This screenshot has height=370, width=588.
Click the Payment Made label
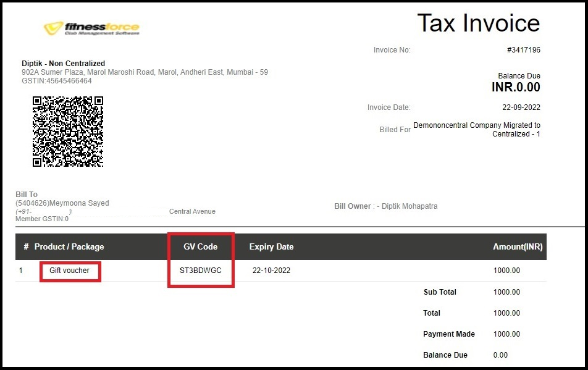point(448,334)
